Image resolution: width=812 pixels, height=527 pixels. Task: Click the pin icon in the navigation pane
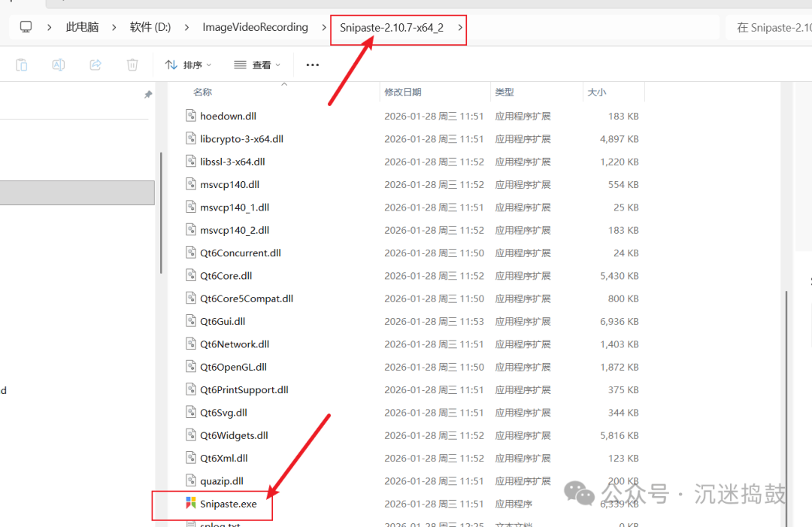tap(148, 95)
